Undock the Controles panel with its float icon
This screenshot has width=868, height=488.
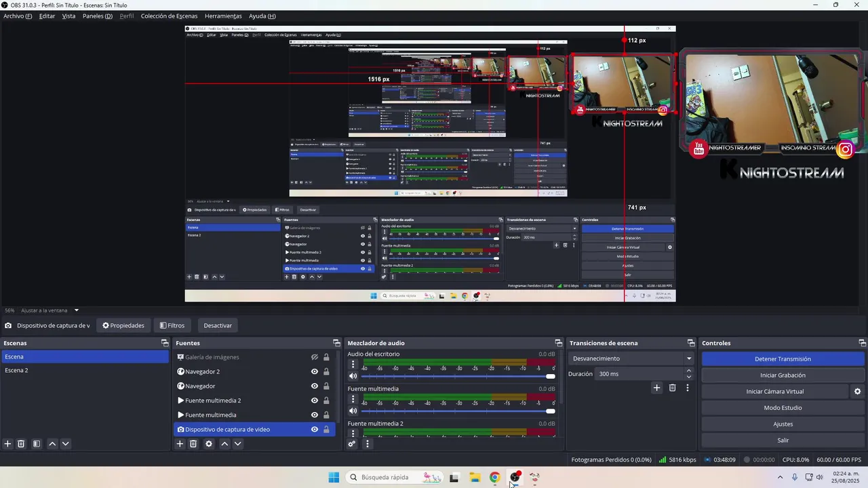pyautogui.click(x=863, y=343)
